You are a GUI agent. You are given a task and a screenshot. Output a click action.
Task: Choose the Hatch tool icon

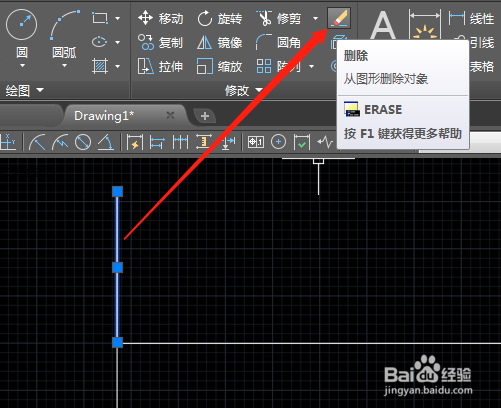[100, 66]
